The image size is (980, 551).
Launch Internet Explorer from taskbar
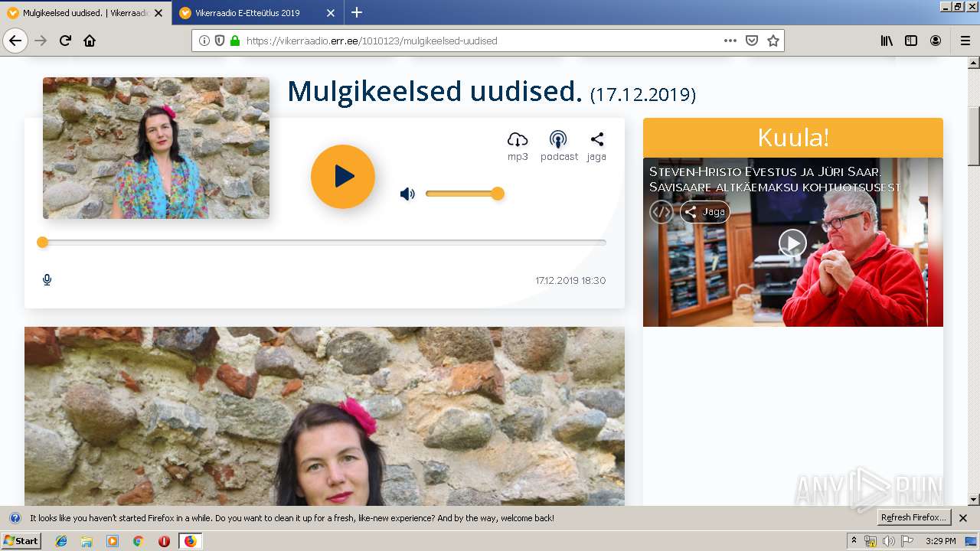point(61,541)
